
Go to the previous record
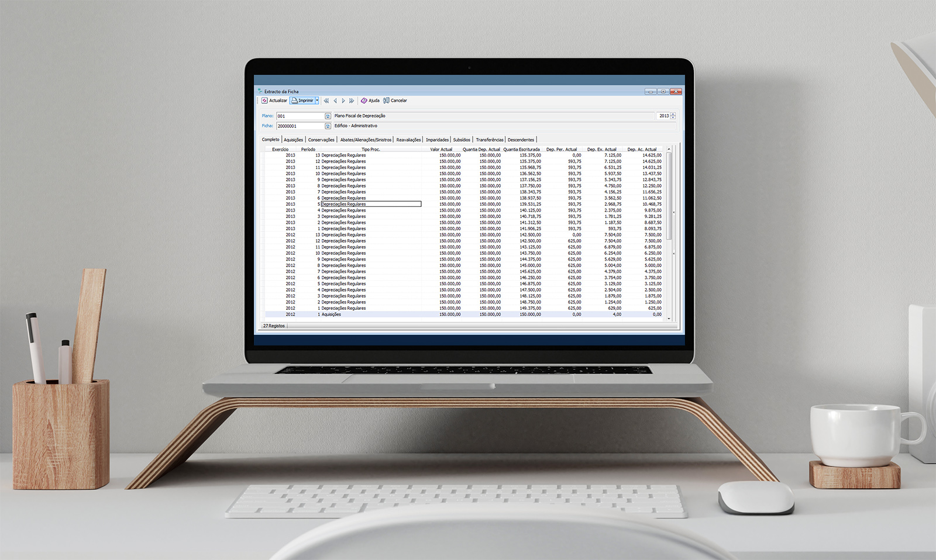click(x=335, y=101)
